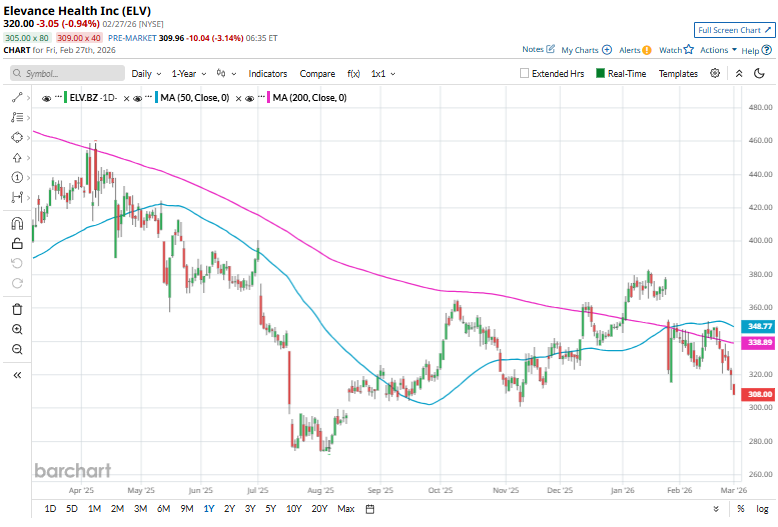Zoom out using the magnifier minus icon
The image size is (778, 527).
pos(17,349)
